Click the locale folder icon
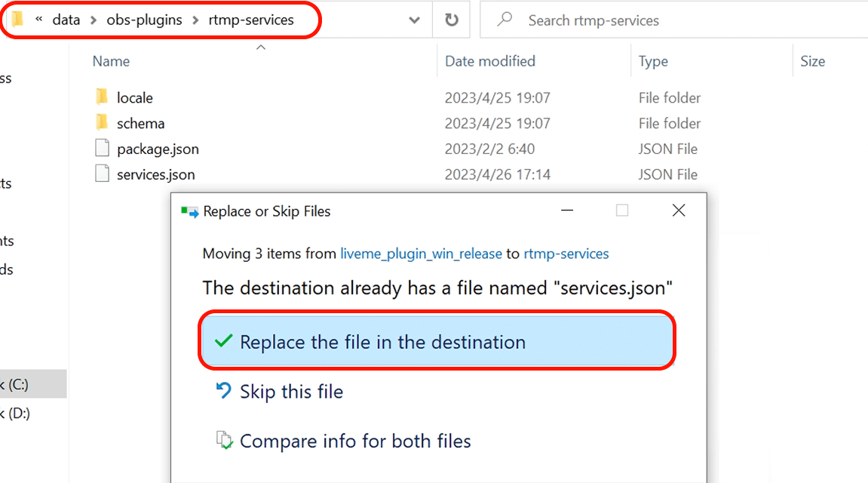 [x=103, y=97]
